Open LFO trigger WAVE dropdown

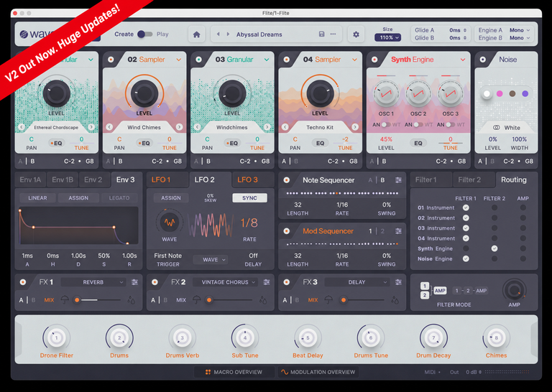[211, 260]
